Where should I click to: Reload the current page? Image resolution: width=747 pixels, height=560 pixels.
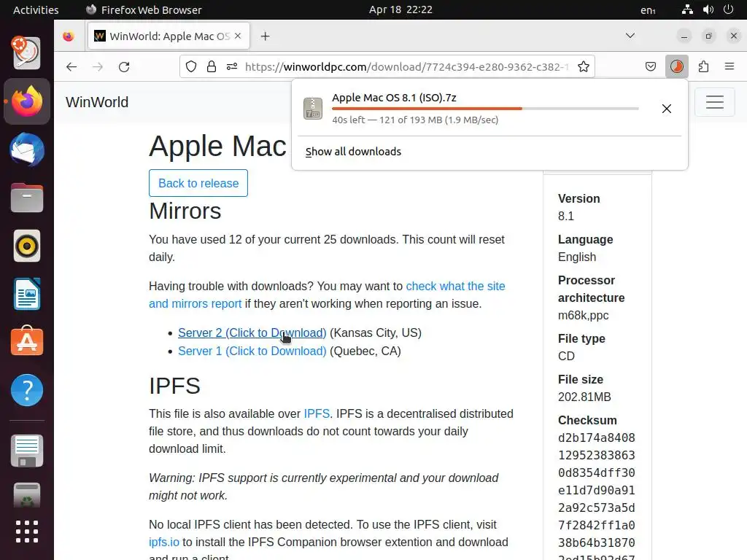click(x=124, y=66)
